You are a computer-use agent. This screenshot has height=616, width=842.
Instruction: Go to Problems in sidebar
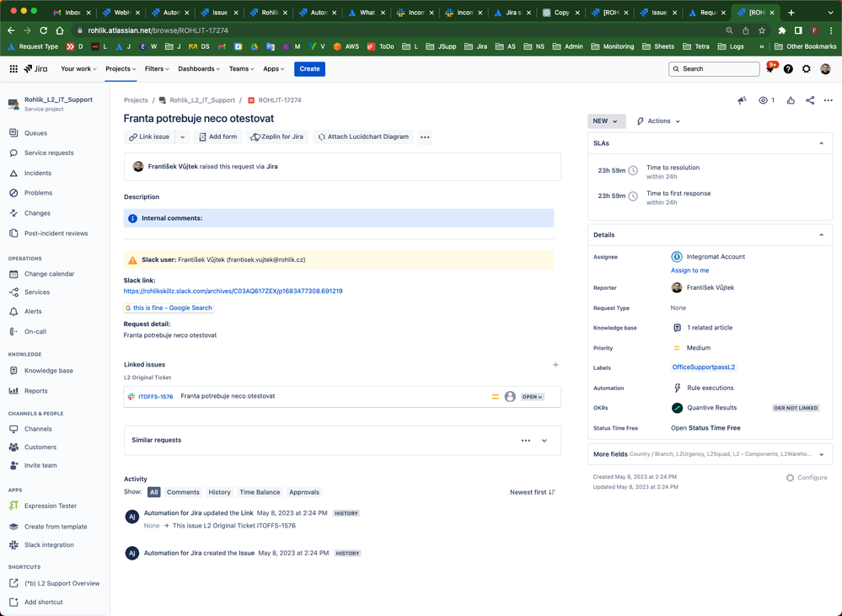(x=38, y=193)
